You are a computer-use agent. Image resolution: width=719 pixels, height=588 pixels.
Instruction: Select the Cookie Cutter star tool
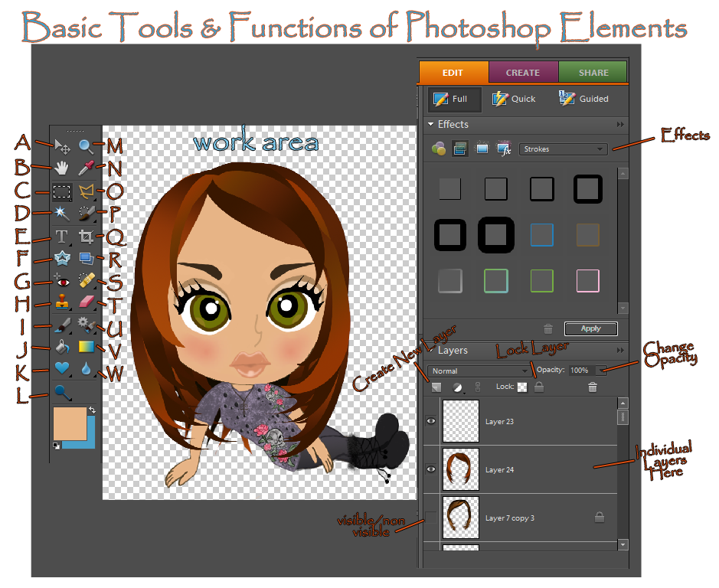[62, 259]
